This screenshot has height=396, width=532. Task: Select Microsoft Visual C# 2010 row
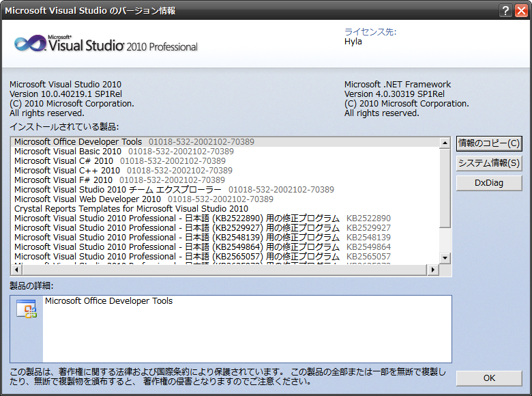point(225,160)
